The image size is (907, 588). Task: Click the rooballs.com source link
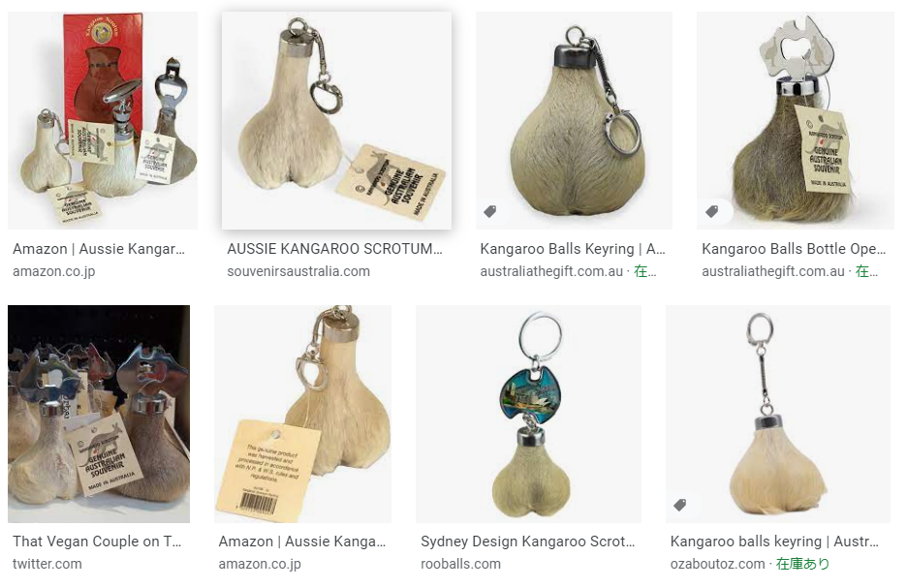coord(460,564)
